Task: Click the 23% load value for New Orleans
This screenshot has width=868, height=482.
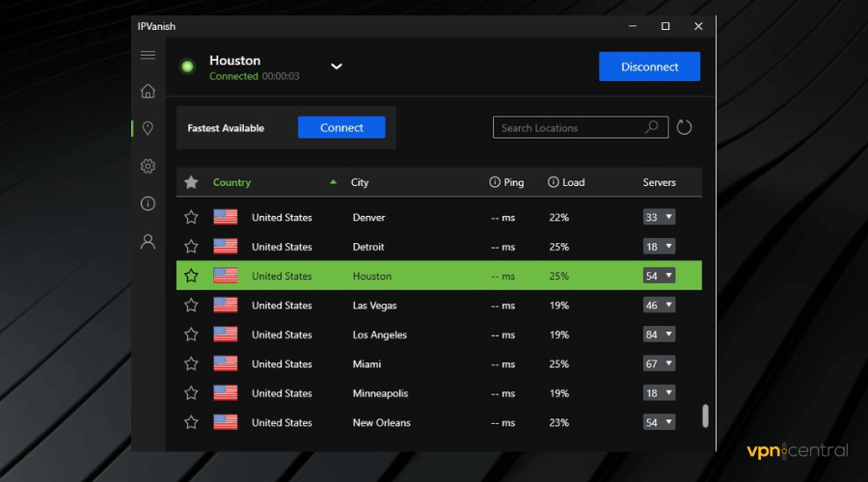Action: pyautogui.click(x=559, y=422)
